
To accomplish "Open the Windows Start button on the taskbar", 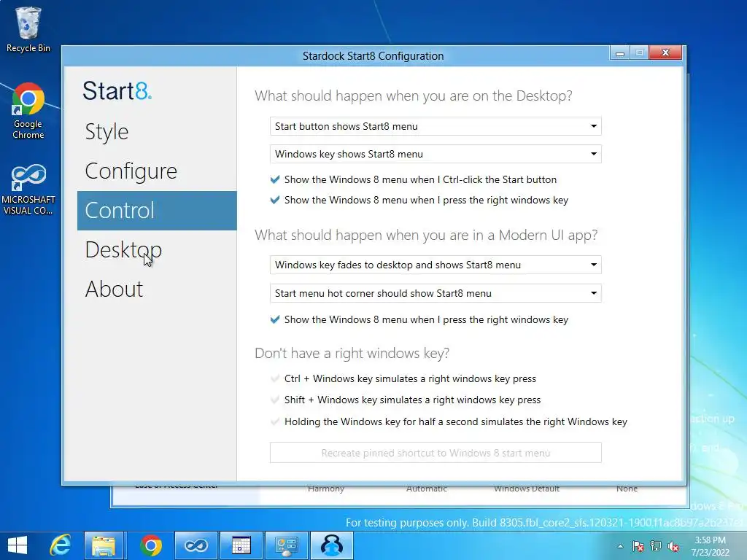I will (18, 545).
